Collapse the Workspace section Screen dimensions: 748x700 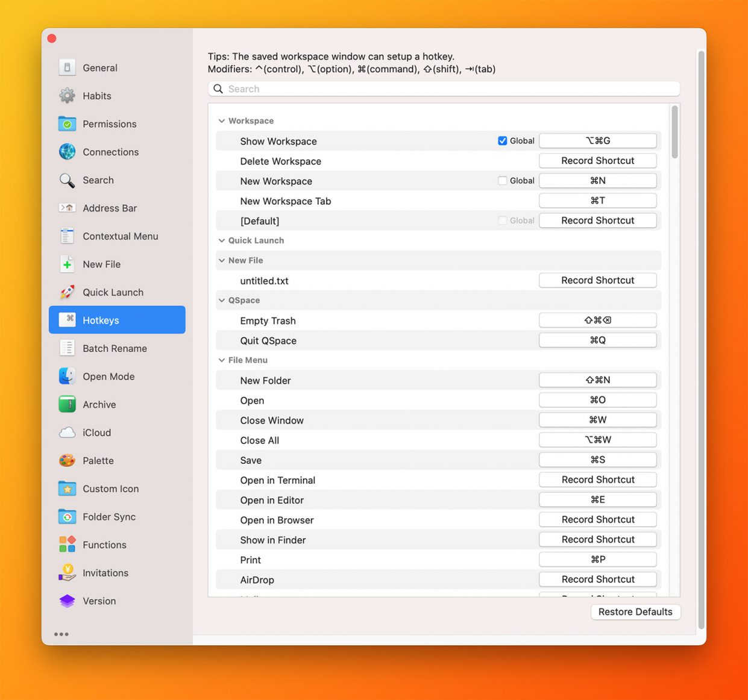[222, 121]
